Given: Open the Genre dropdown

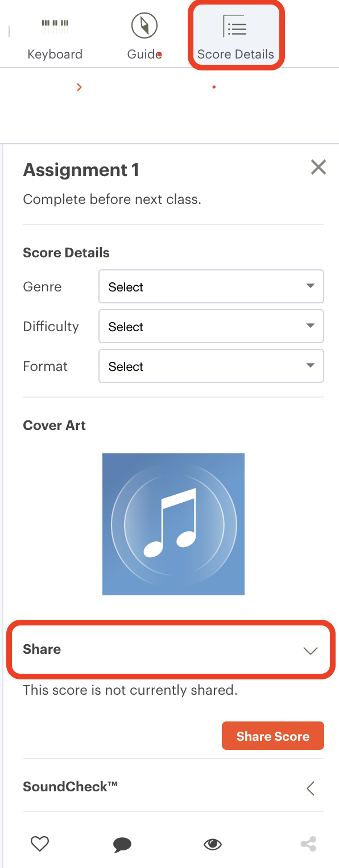Looking at the screenshot, I should point(212,286).
